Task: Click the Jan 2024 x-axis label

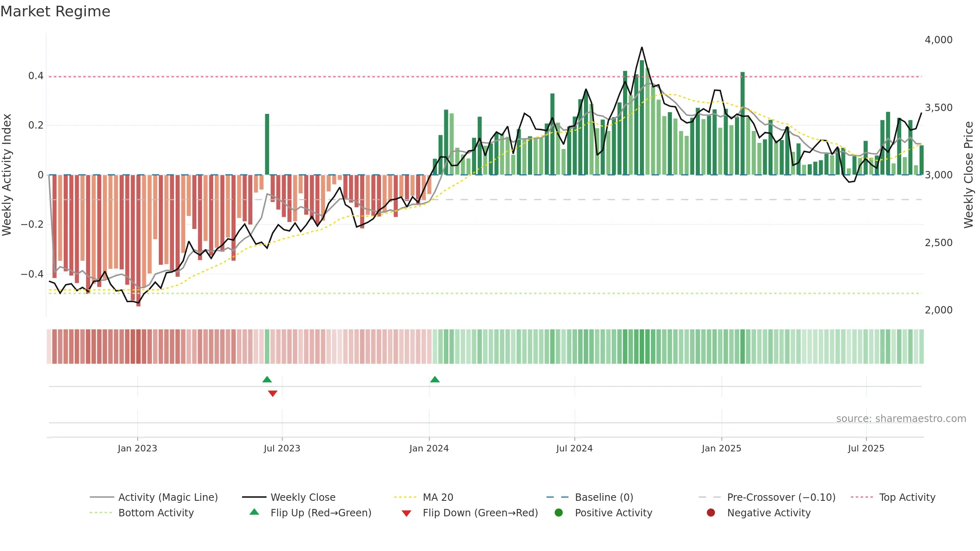Action: point(429,448)
